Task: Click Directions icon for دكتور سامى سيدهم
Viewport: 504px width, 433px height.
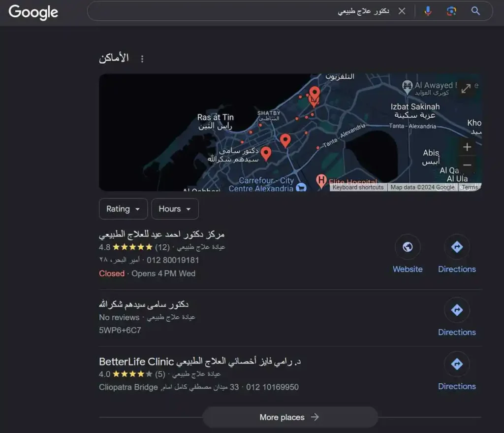Action: coord(457,310)
